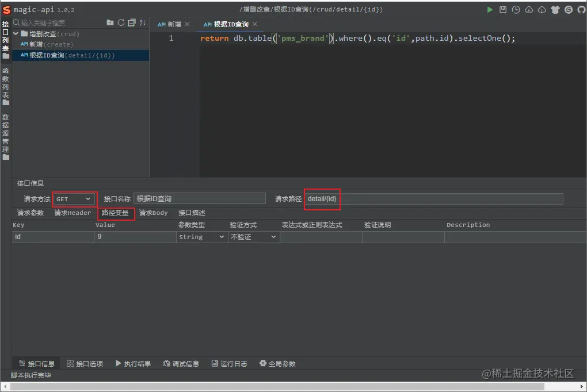Run the script with the green play icon
This screenshot has width=587, height=392.
(x=490, y=10)
